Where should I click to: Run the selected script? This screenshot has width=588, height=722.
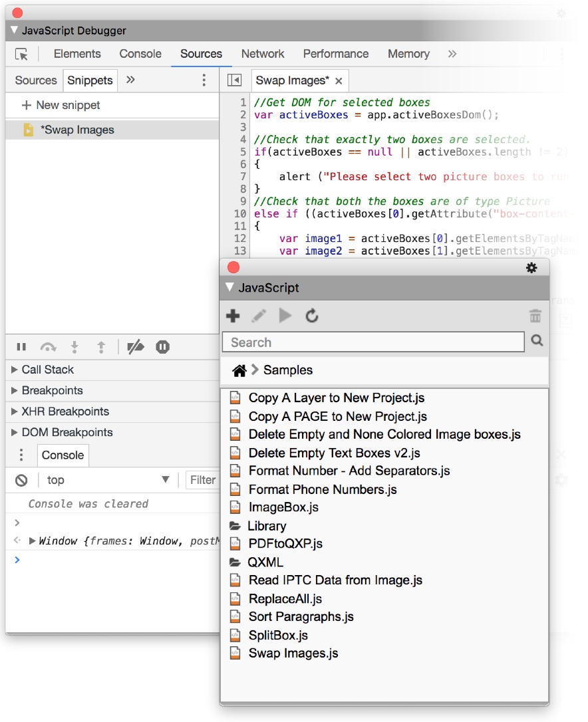285,316
